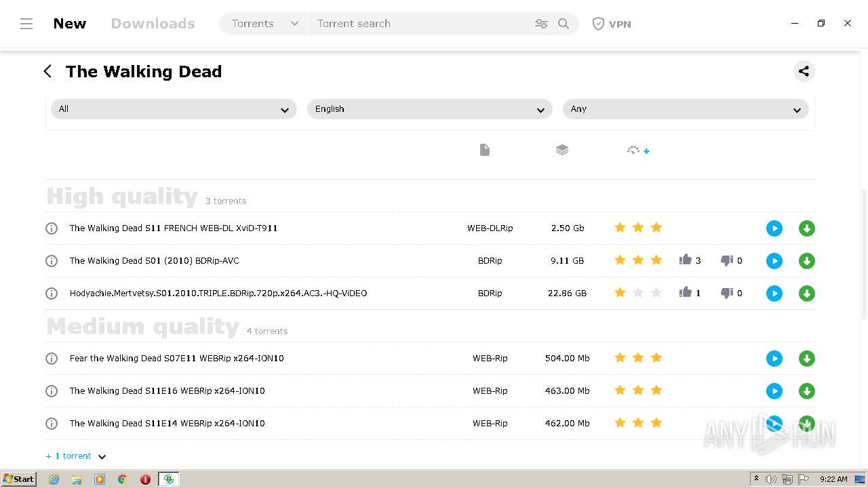Download S11E16 WEBRip torrent
Screen dimensions: 868x488
pos(807,391)
